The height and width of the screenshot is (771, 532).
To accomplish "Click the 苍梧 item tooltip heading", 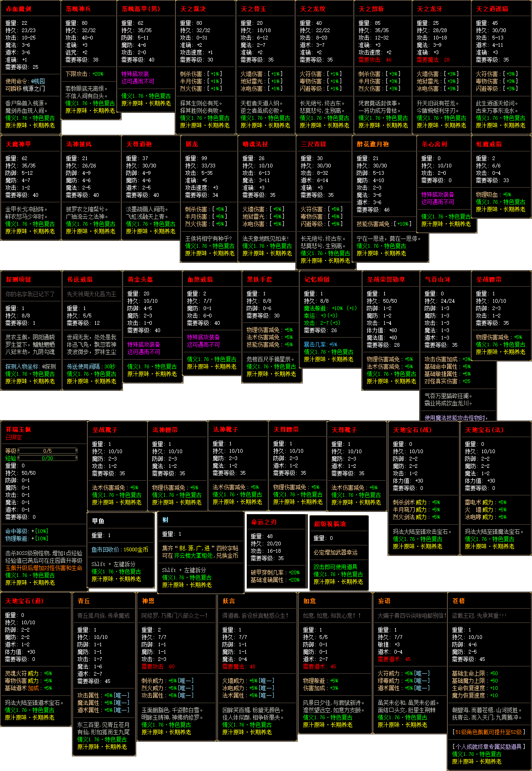I will tap(459, 601).
